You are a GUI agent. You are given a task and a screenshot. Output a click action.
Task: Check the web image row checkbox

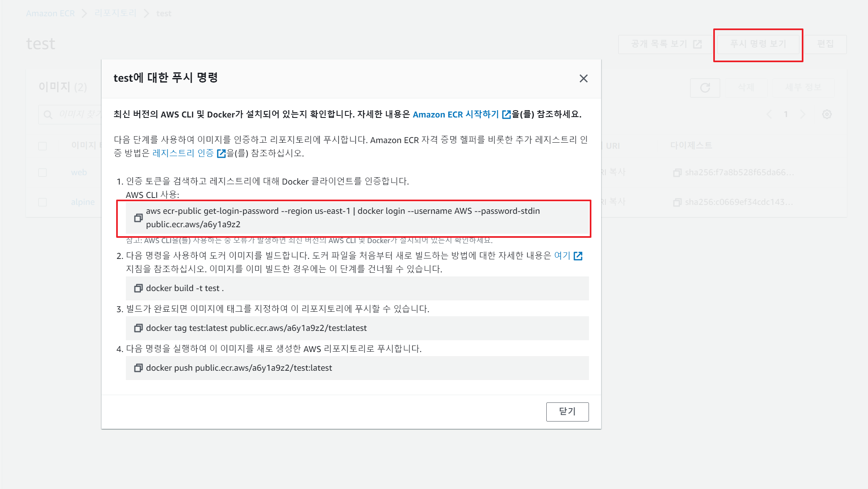pyautogui.click(x=43, y=173)
